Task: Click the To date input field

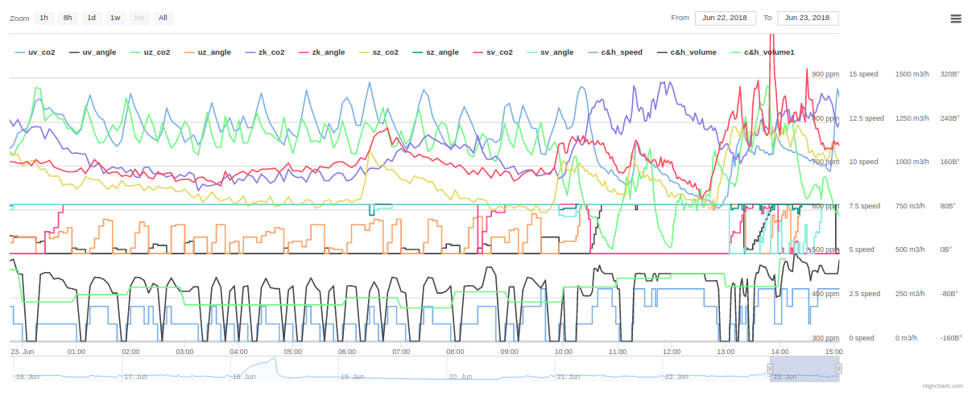Action: point(808,18)
